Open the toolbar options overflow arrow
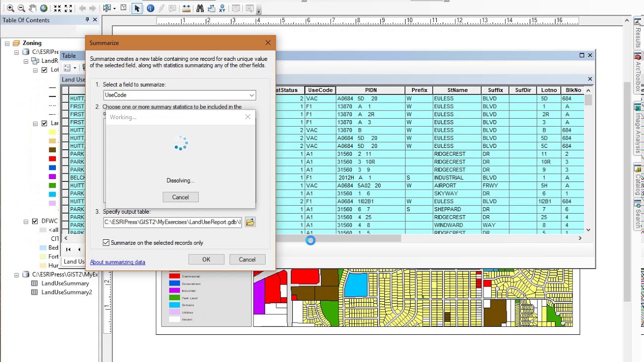The width and height of the screenshot is (644, 362). point(259,10)
